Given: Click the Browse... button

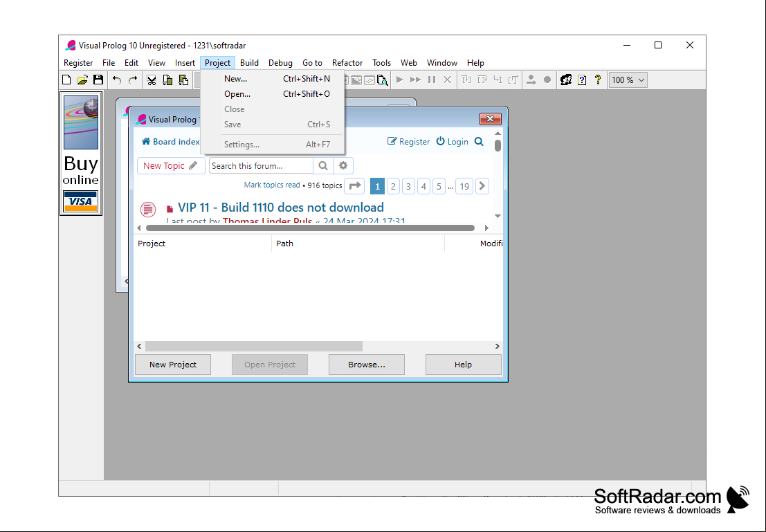Looking at the screenshot, I should point(366,365).
